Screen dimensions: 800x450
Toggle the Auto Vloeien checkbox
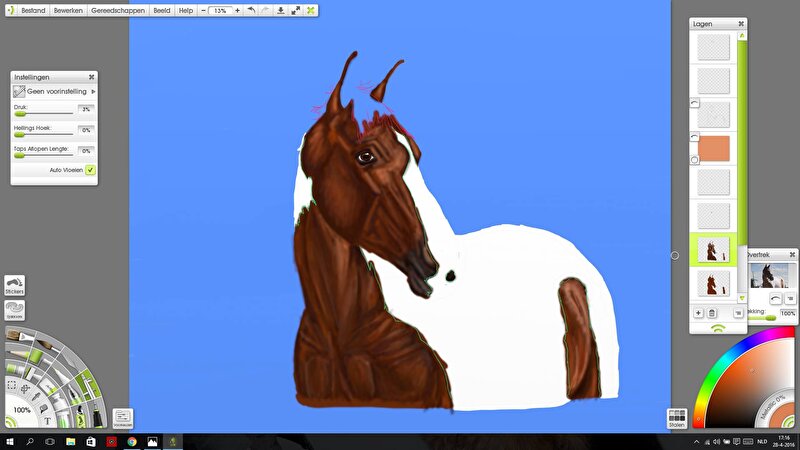[90, 170]
